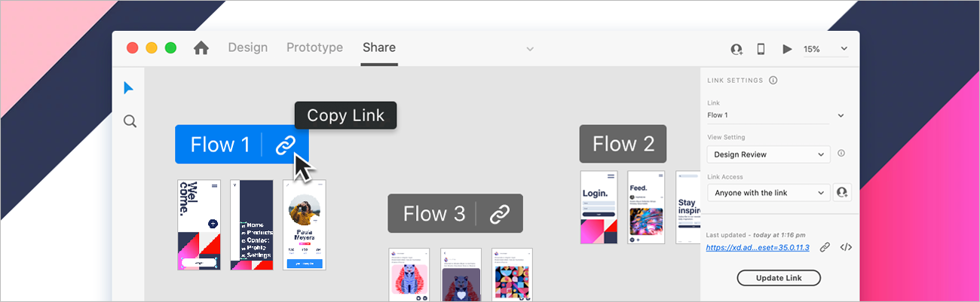Image resolution: width=980 pixels, height=302 pixels.
Task: Click the link icon on Flow 3
Action: click(x=500, y=214)
